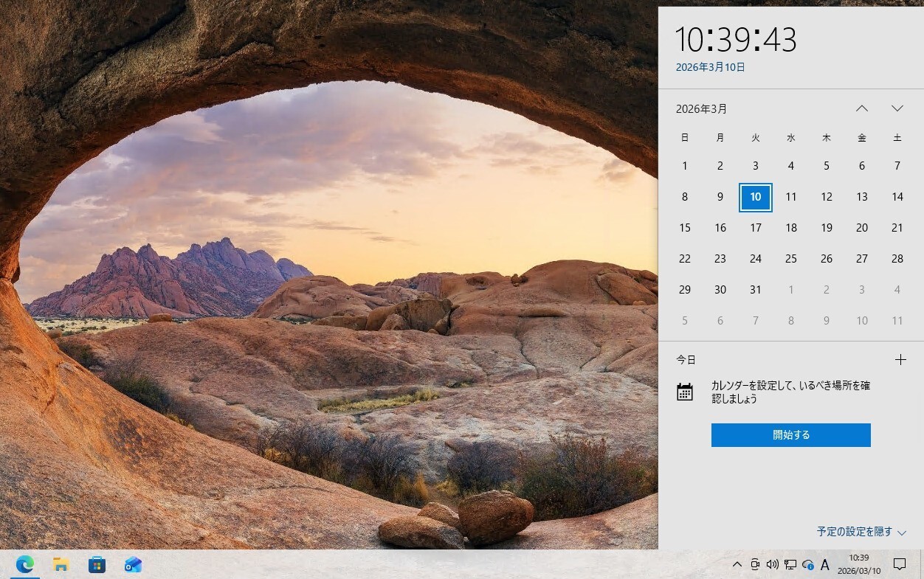
Task: Select March 1 in the calendar
Action: [685, 166]
